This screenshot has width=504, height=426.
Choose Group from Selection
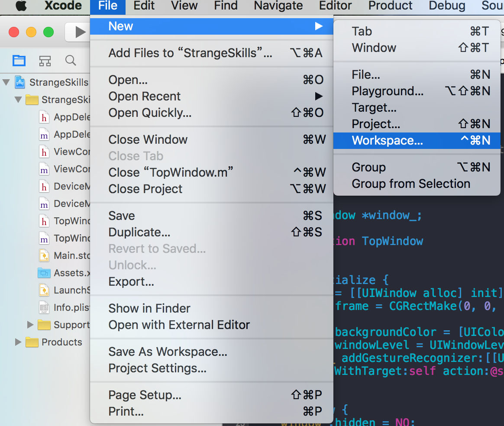pos(417,184)
